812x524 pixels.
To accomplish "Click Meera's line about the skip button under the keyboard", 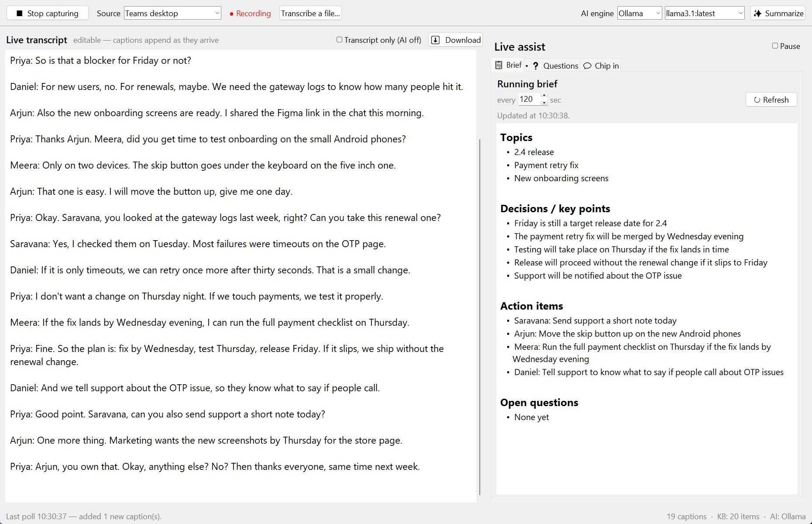I will click(x=203, y=165).
